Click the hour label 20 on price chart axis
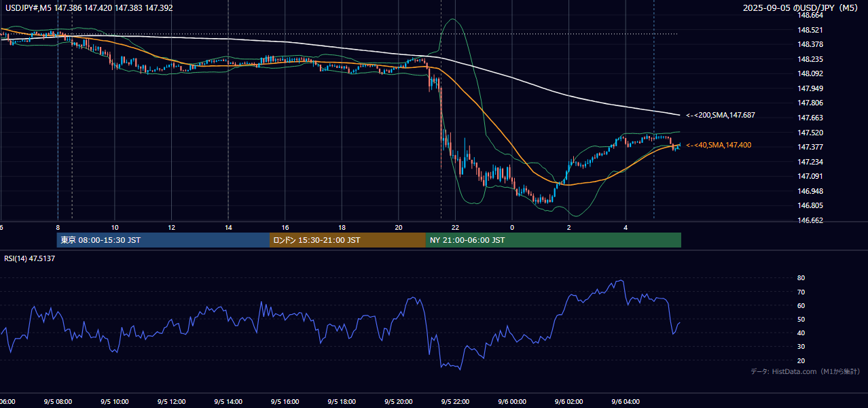This screenshot has height=408, width=868. coord(399,227)
